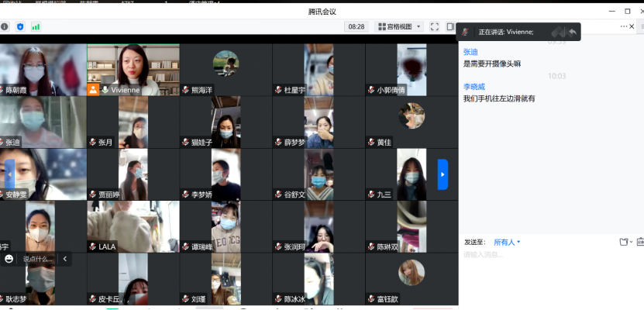Click the muted mic icon beside 杜星宇
Screen dimensions: 644x310
pyautogui.click(x=278, y=90)
